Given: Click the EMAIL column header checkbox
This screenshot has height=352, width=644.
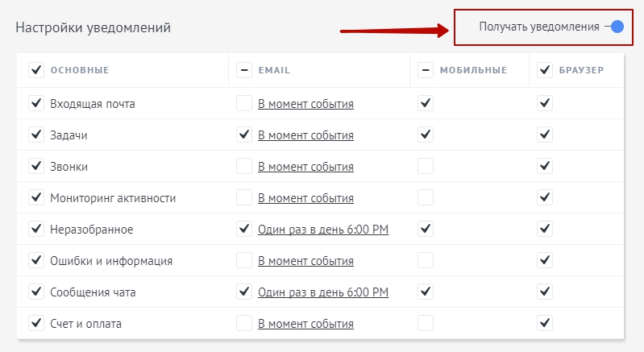Looking at the screenshot, I should click(x=243, y=70).
